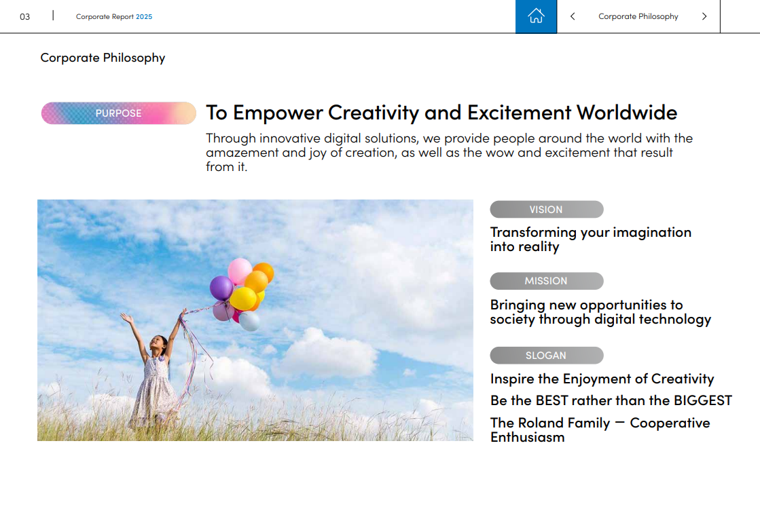Go to previous section with left chevron
The image size is (760, 532).
(x=573, y=16)
